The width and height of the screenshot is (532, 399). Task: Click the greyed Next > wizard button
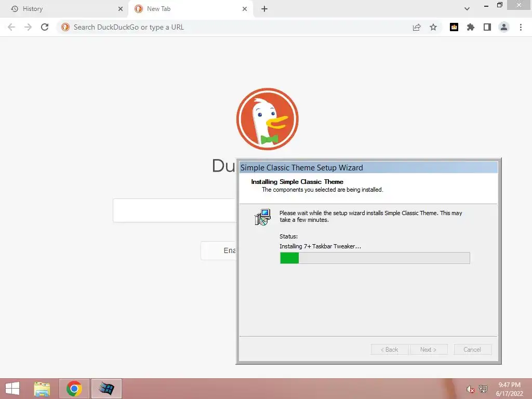point(428,350)
